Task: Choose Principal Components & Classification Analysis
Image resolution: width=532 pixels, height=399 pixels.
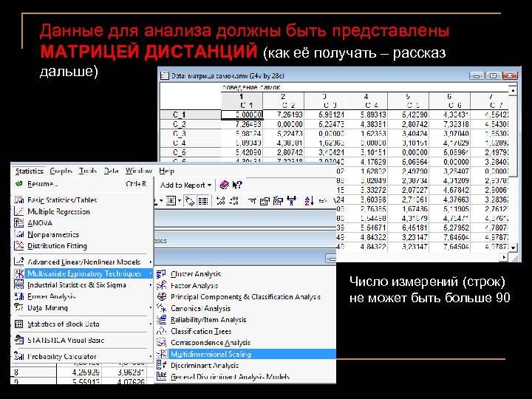Action: tap(245, 297)
